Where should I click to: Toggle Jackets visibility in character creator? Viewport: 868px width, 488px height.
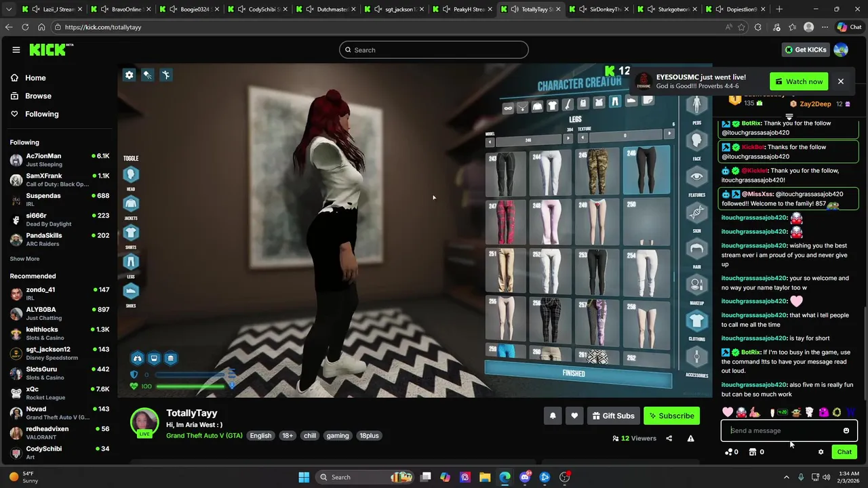(x=131, y=203)
